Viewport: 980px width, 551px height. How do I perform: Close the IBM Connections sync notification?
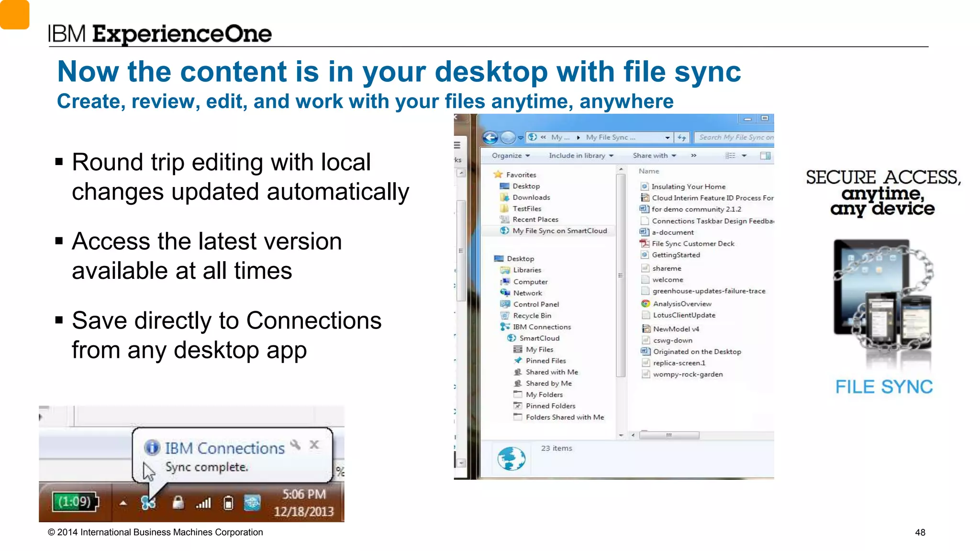click(314, 445)
